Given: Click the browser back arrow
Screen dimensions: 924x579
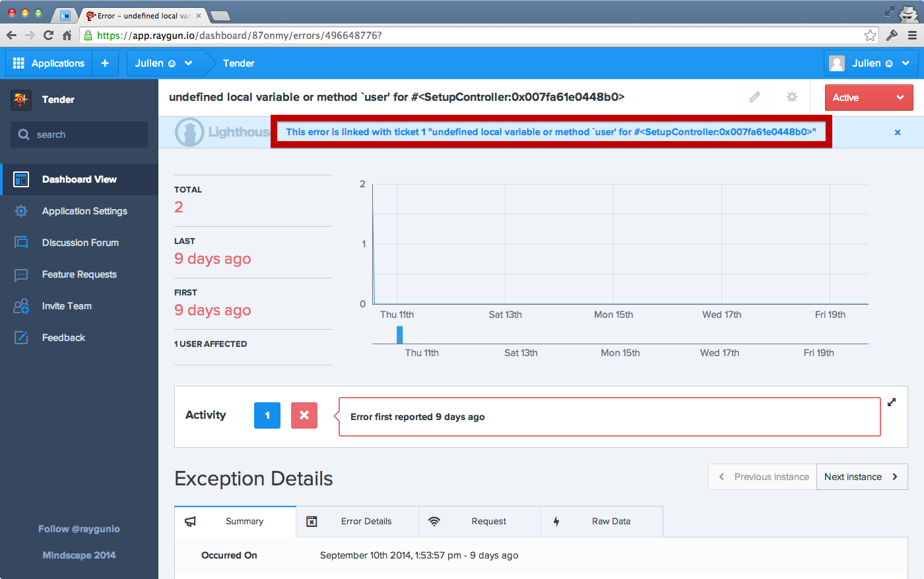Looking at the screenshot, I should pyautogui.click(x=12, y=36).
